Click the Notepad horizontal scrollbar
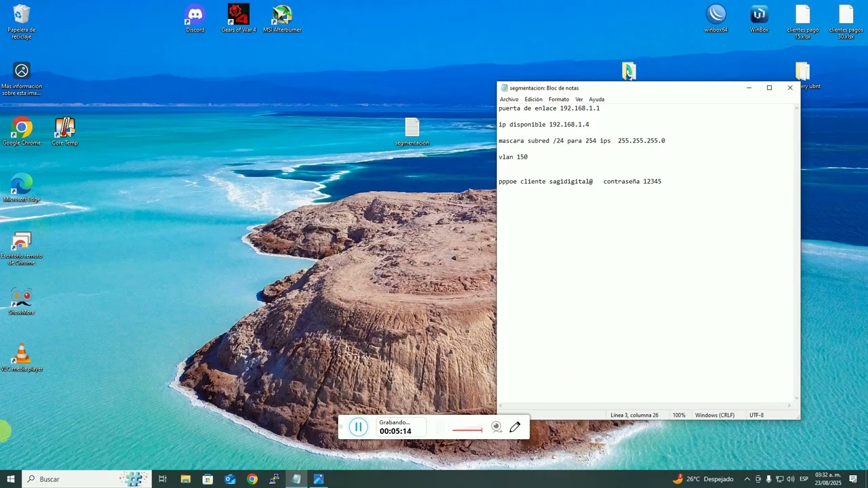Screen dimensions: 868x488 (x=645, y=406)
